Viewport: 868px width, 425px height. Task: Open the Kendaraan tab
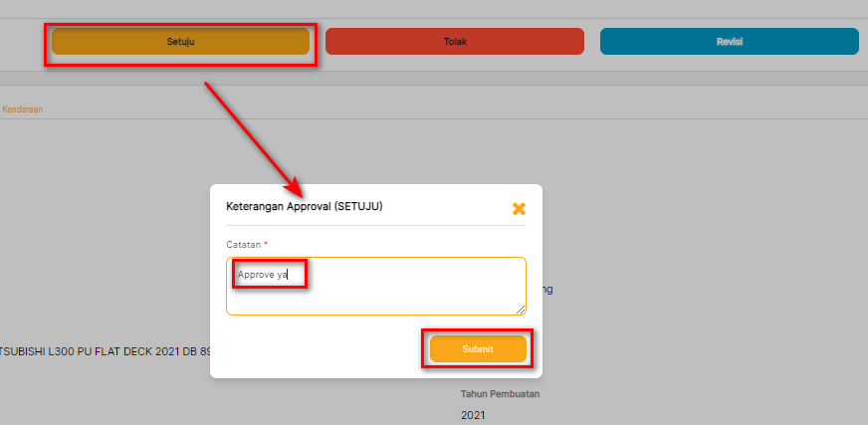(x=22, y=109)
